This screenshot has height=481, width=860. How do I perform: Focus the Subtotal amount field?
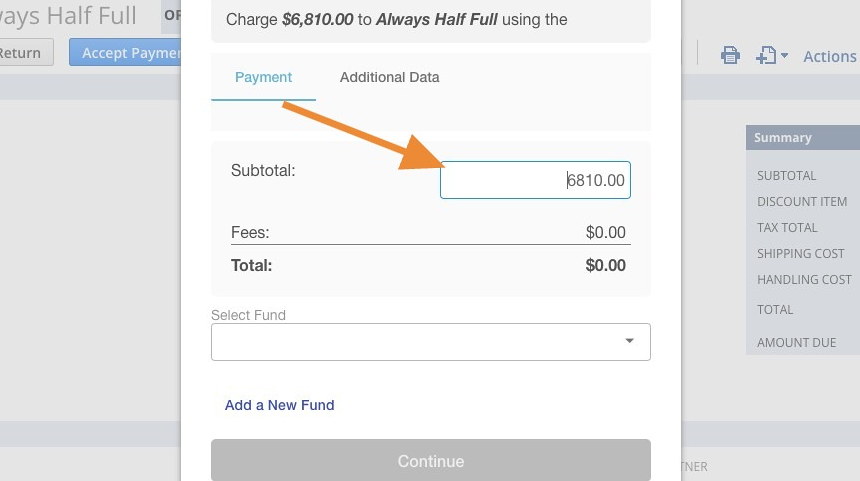(x=535, y=180)
